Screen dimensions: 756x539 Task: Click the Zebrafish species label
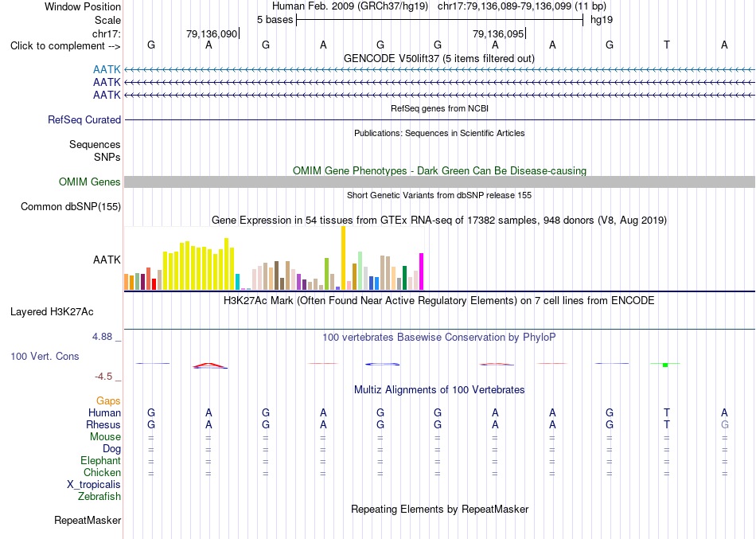point(99,496)
